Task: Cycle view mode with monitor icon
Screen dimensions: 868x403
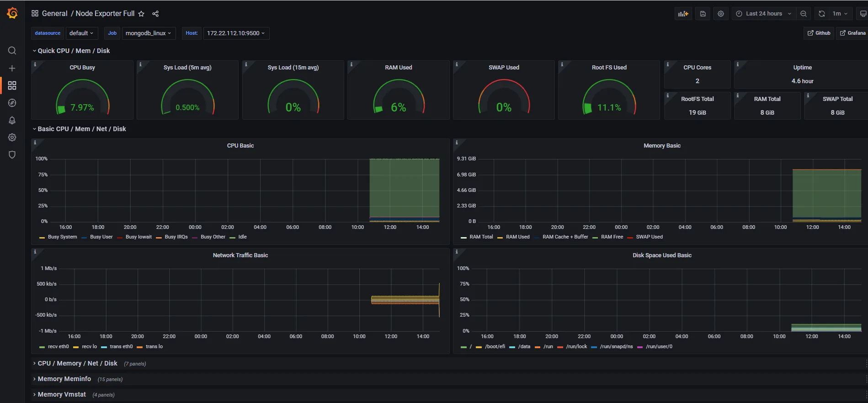Action: (863, 14)
